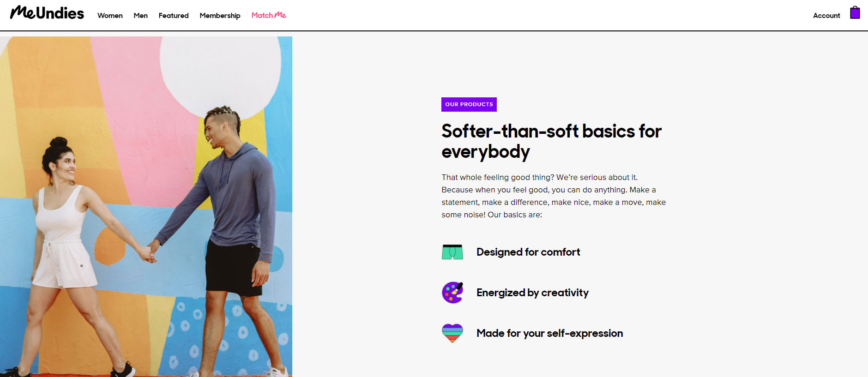This screenshot has width=868, height=377.
Task: Click "Made for your self-expression" text
Action: pos(549,333)
